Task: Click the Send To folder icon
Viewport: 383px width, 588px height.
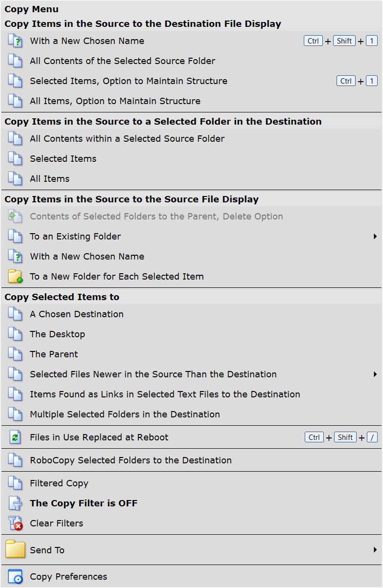Action: pyautogui.click(x=15, y=550)
